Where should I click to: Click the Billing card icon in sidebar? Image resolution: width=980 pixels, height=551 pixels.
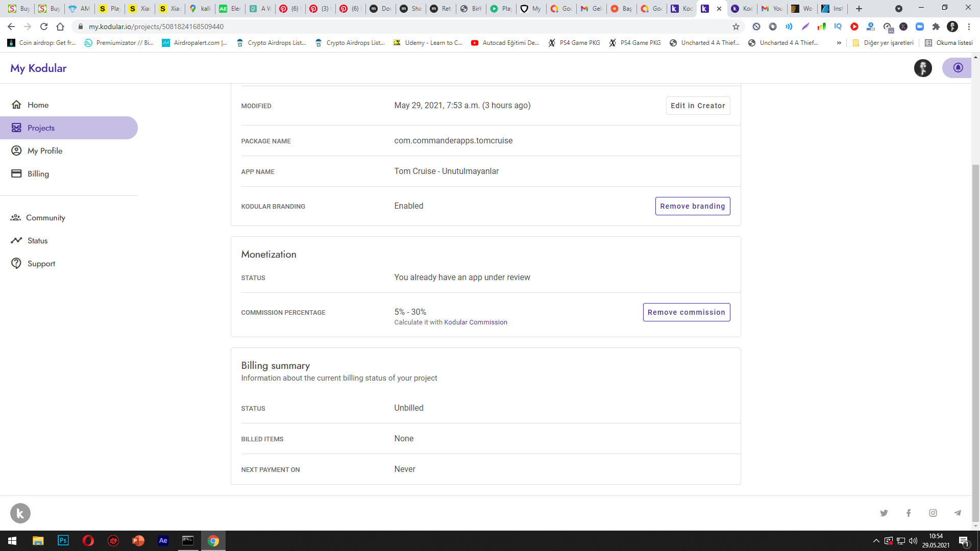[x=16, y=173]
